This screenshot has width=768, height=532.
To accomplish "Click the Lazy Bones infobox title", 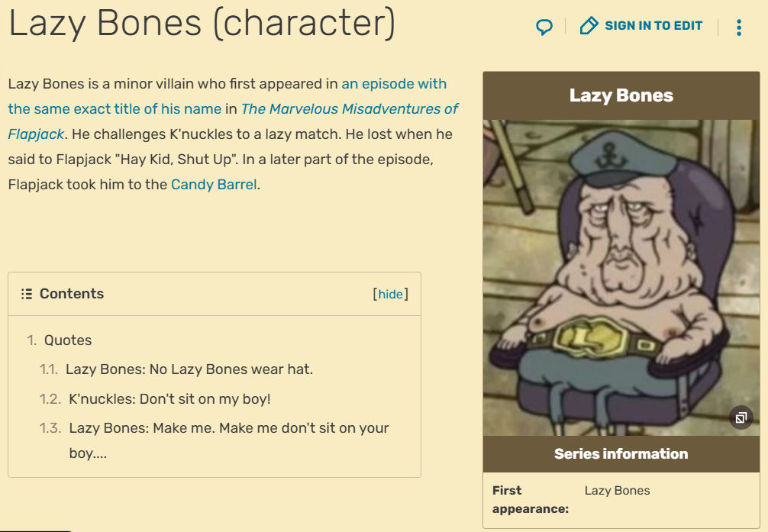I will click(x=621, y=95).
